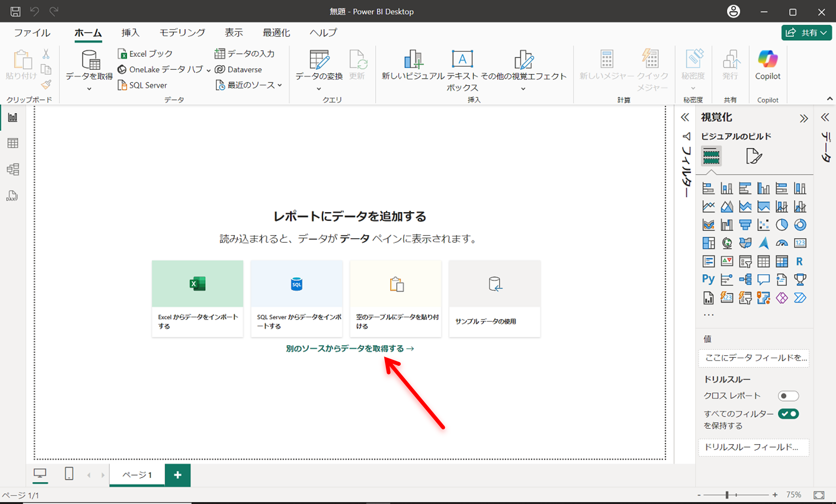The image size is (836, 504).
Task: Open Report view in left sidebar
Action: point(12,118)
